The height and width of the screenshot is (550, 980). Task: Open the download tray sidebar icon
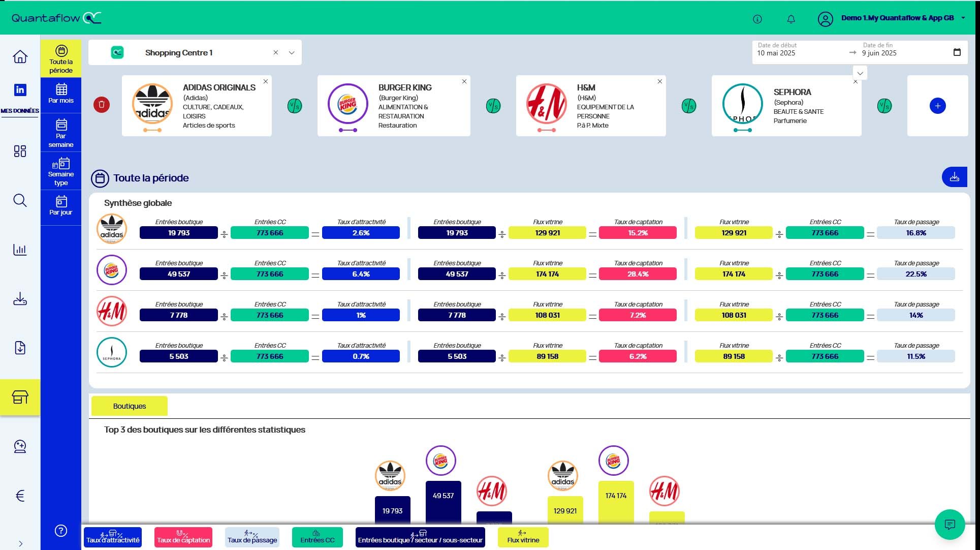pyautogui.click(x=20, y=298)
